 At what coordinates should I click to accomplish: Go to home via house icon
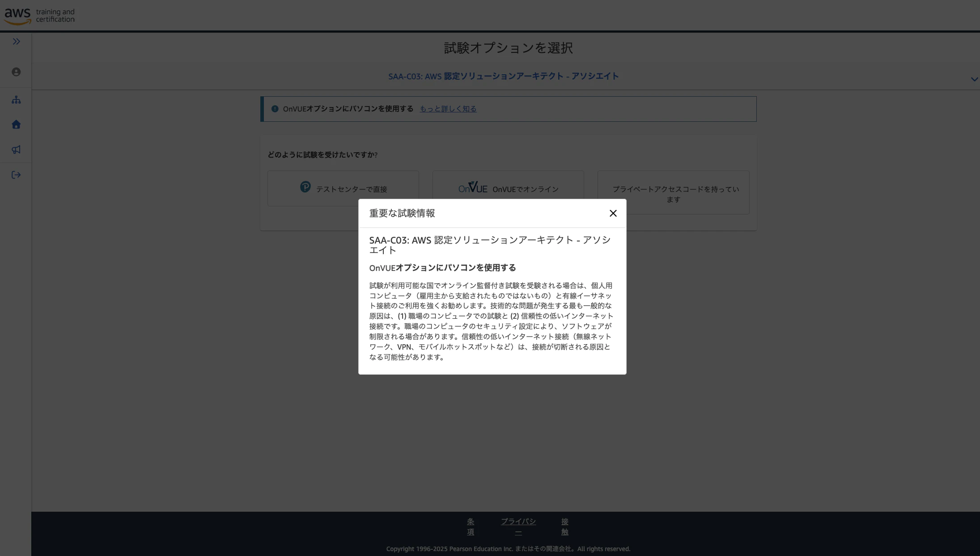click(16, 124)
